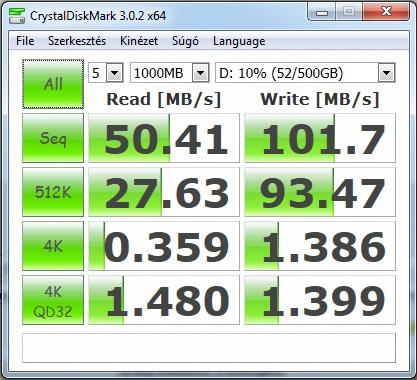Close the CrystalDiskMark window
Image resolution: width=417 pixels, height=380 pixels.
click(386, 12)
